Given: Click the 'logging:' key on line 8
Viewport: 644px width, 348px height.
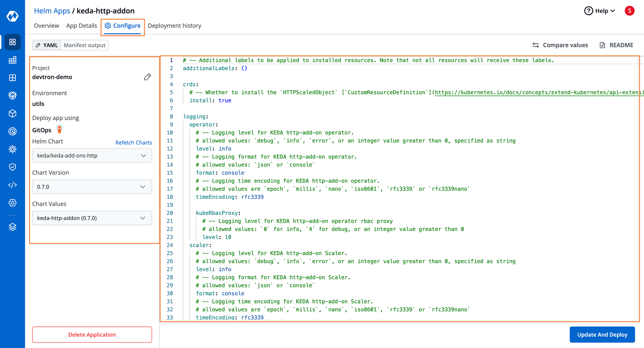Looking at the screenshot, I should (196, 117).
